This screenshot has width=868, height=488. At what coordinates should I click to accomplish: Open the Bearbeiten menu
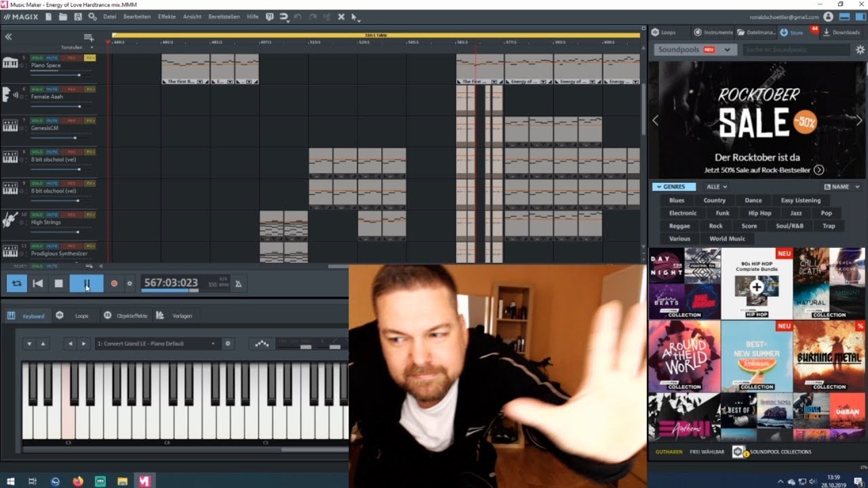pos(137,16)
